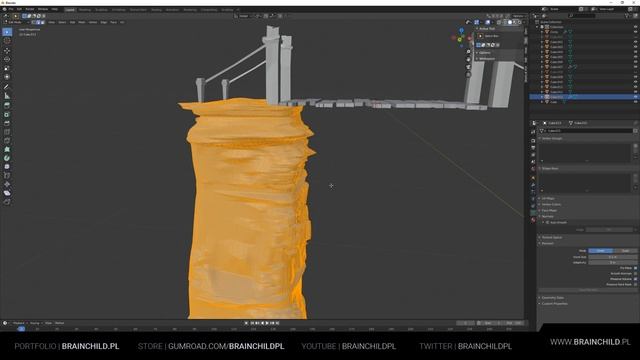Select the Select Box tool
Image resolution: width=640 pixels, height=360 pixels.
(x=7, y=32)
